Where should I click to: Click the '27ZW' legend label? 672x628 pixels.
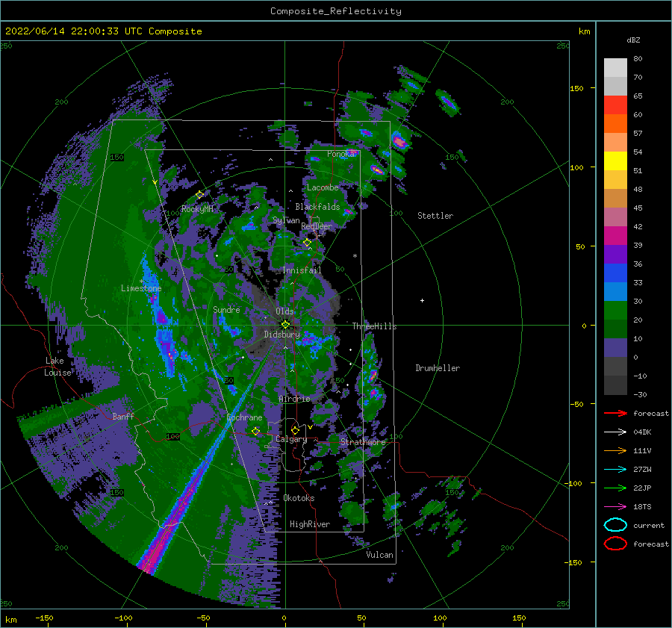click(x=642, y=470)
